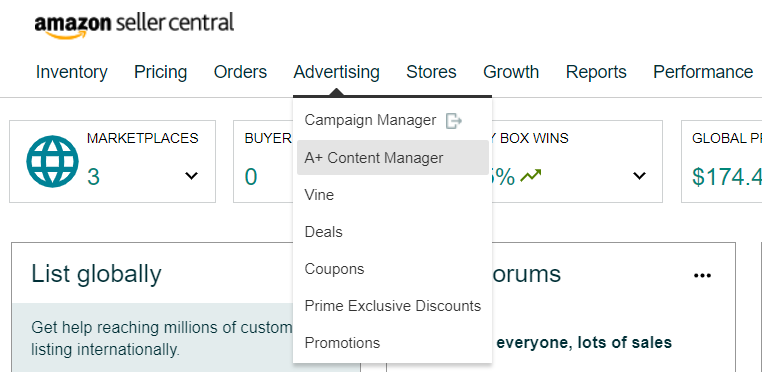Open the Orders menu
Image resolution: width=762 pixels, height=372 pixels.
pyautogui.click(x=240, y=72)
